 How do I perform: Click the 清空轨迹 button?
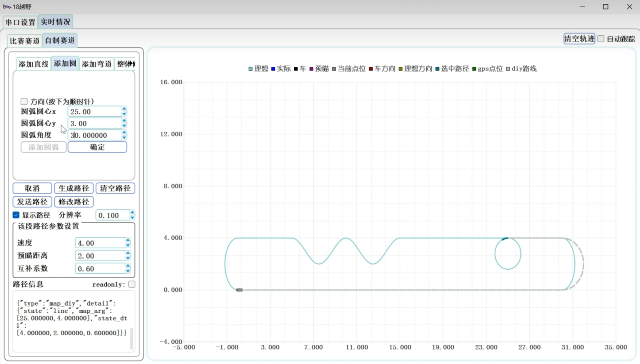point(579,39)
